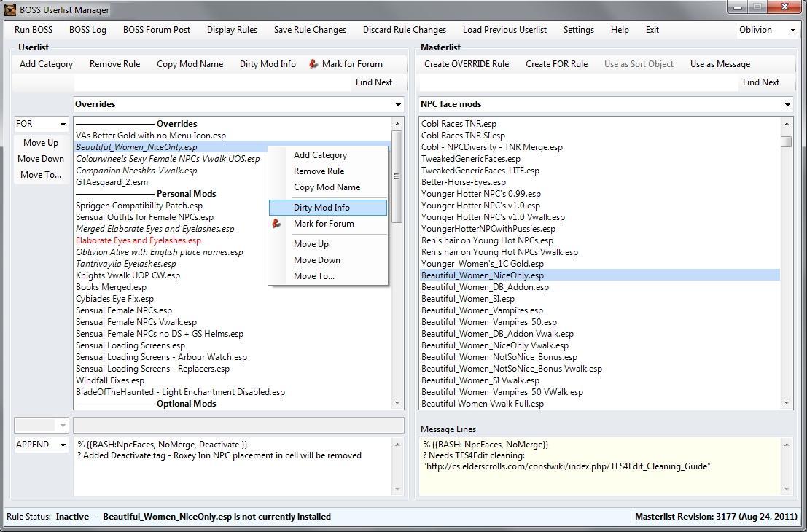Screen dimensions: 807x532
Task: Choose Add Category in context menu
Action: point(328,155)
